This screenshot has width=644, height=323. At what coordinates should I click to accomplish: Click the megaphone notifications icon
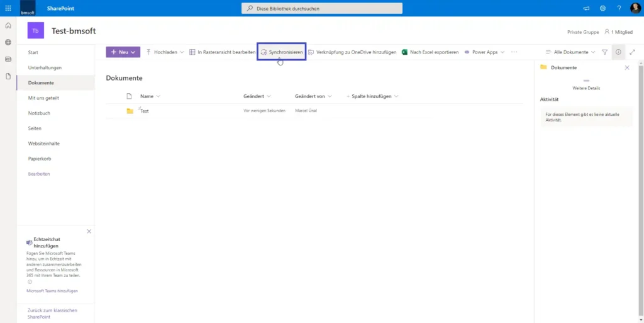(x=586, y=8)
